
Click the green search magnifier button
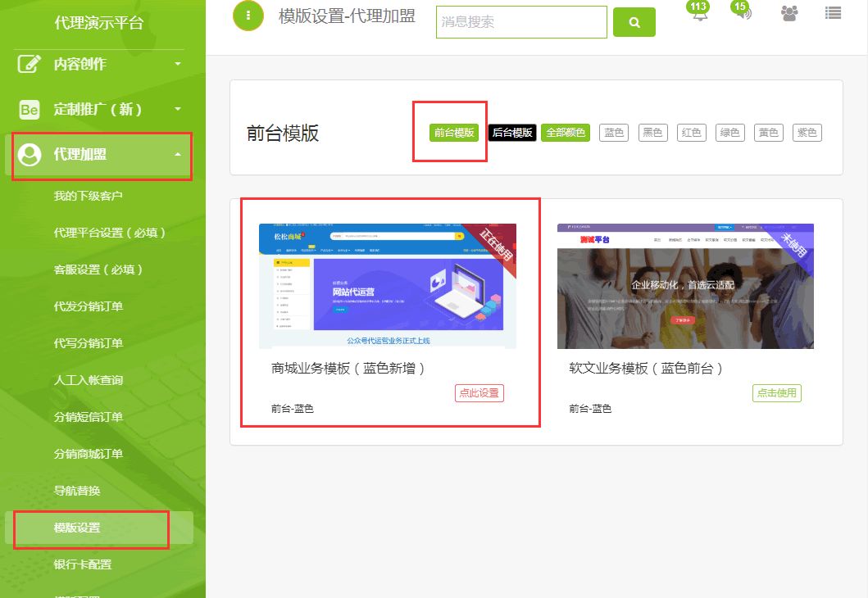634,23
